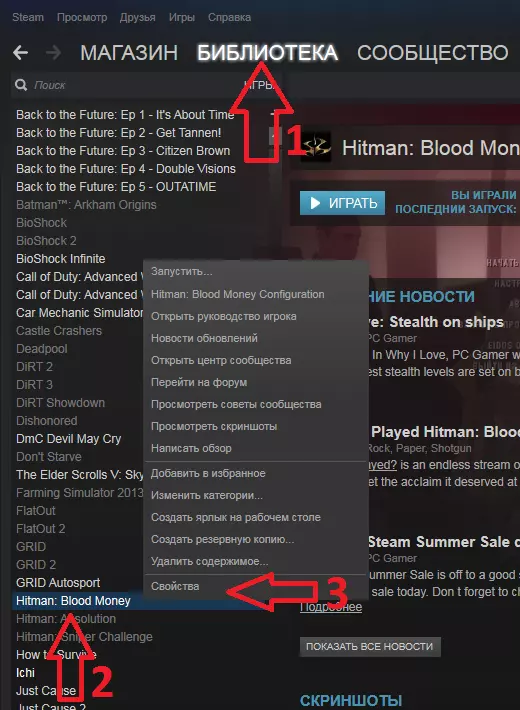Select BioShock Infinite in game list
Screen dimensions: 520x710
(61, 259)
